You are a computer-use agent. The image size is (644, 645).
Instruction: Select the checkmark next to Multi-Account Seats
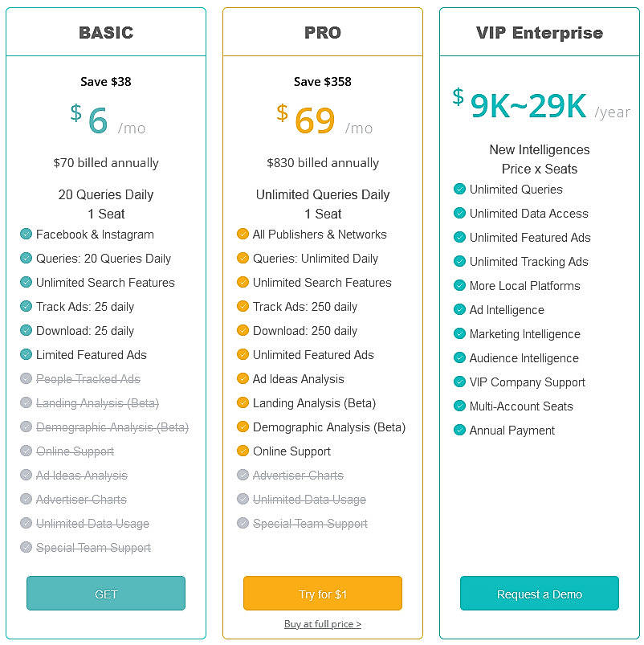[459, 406]
